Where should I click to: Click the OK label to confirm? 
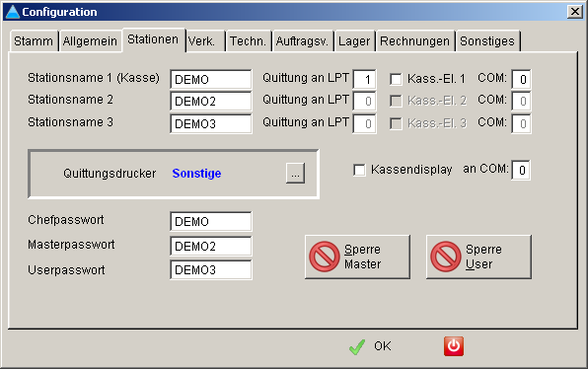click(x=383, y=345)
